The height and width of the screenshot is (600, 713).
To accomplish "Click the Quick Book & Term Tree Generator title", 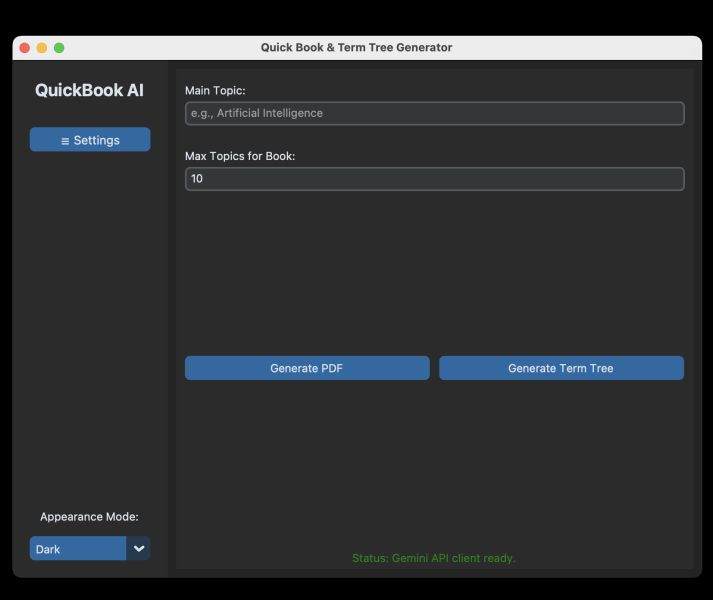I will [x=356, y=48].
